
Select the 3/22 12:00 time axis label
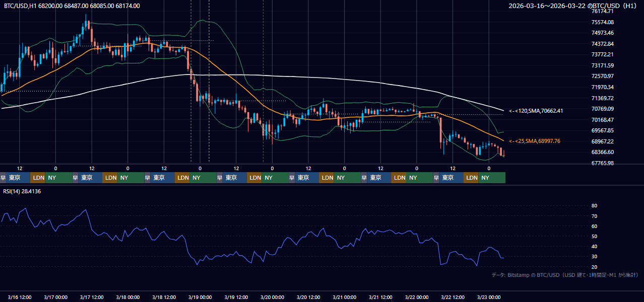pos(453,297)
